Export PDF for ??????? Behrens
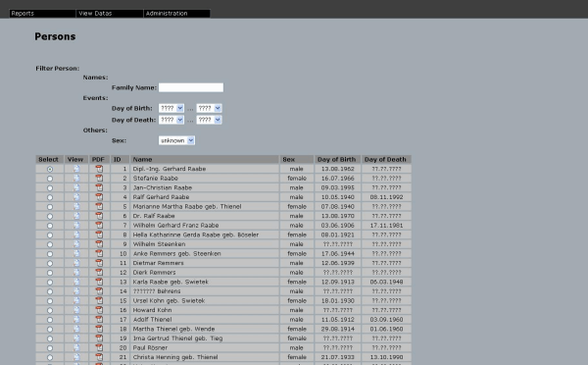588x365 pixels. pyautogui.click(x=99, y=291)
